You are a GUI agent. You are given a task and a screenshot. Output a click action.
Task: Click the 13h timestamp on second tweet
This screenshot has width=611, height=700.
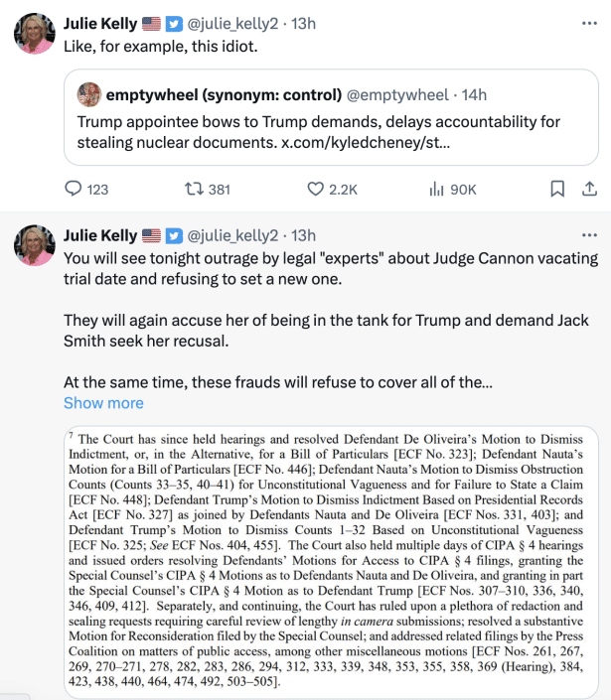tap(301, 235)
